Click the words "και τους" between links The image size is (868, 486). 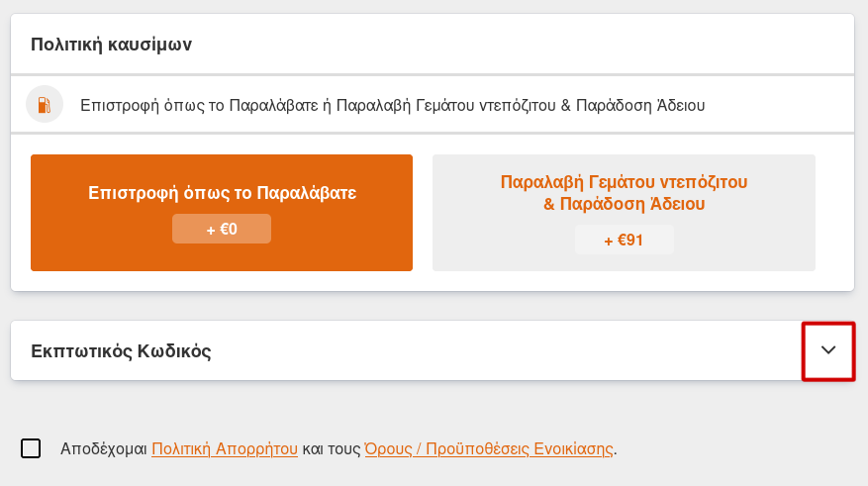pyautogui.click(x=332, y=448)
